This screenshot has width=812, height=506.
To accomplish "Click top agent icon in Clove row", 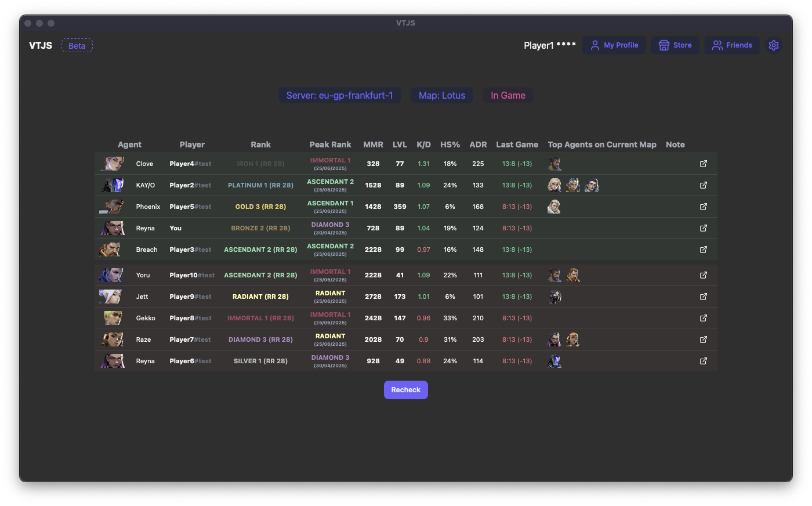I will click(555, 164).
